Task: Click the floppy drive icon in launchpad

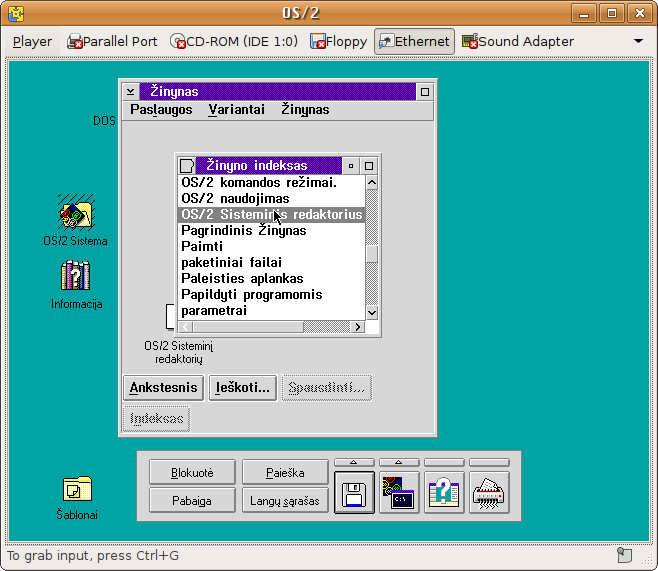Action: (354, 492)
